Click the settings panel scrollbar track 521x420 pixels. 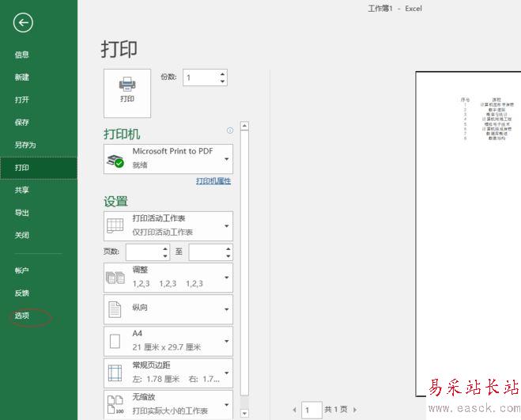244,403
